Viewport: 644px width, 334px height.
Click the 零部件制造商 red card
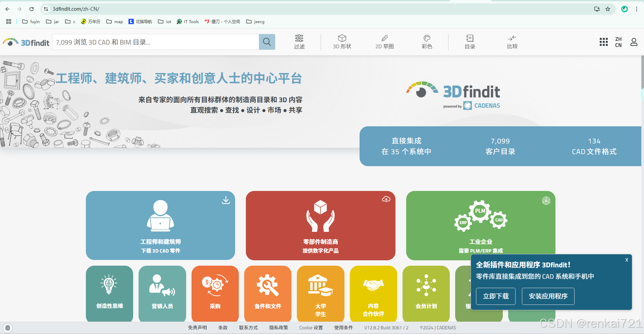[320, 225]
